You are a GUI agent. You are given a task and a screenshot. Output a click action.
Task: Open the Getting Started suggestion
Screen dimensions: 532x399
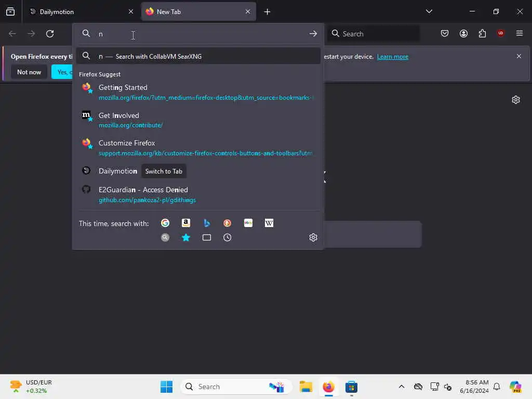pyautogui.click(x=198, y=92)
